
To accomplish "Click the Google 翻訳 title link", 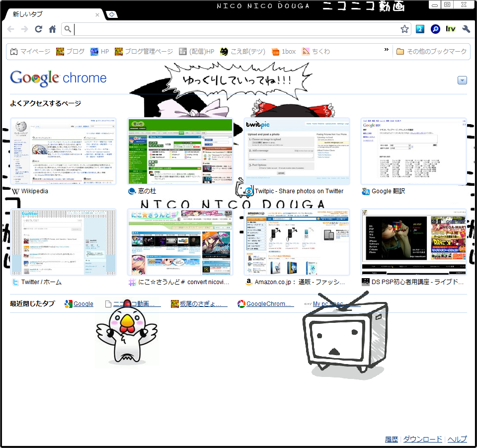I will point(388,191).
